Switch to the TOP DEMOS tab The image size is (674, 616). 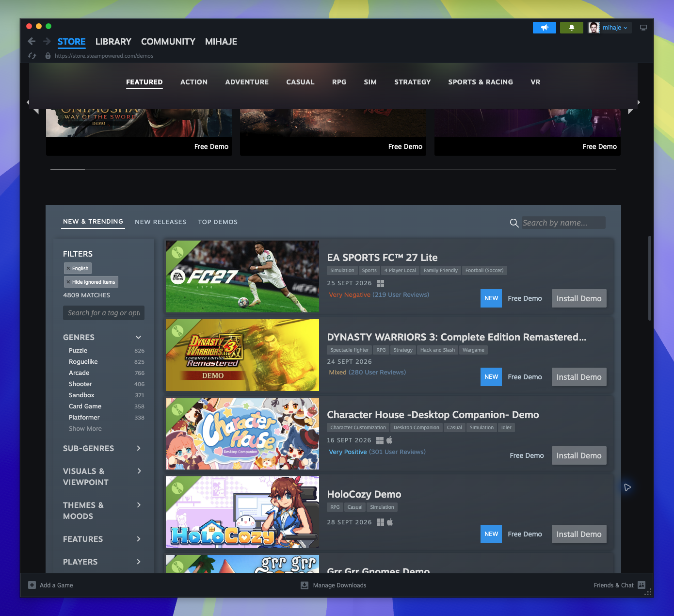click(218, 222)
